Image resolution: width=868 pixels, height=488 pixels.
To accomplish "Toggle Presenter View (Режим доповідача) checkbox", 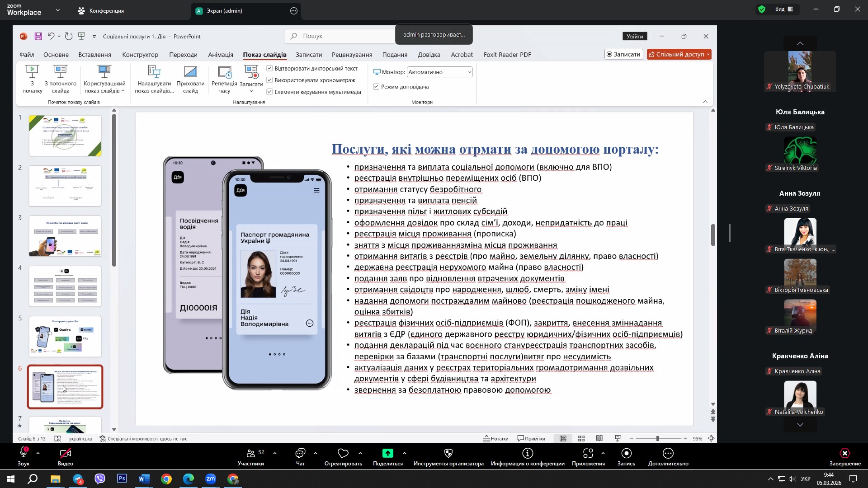I will point(377,86).
